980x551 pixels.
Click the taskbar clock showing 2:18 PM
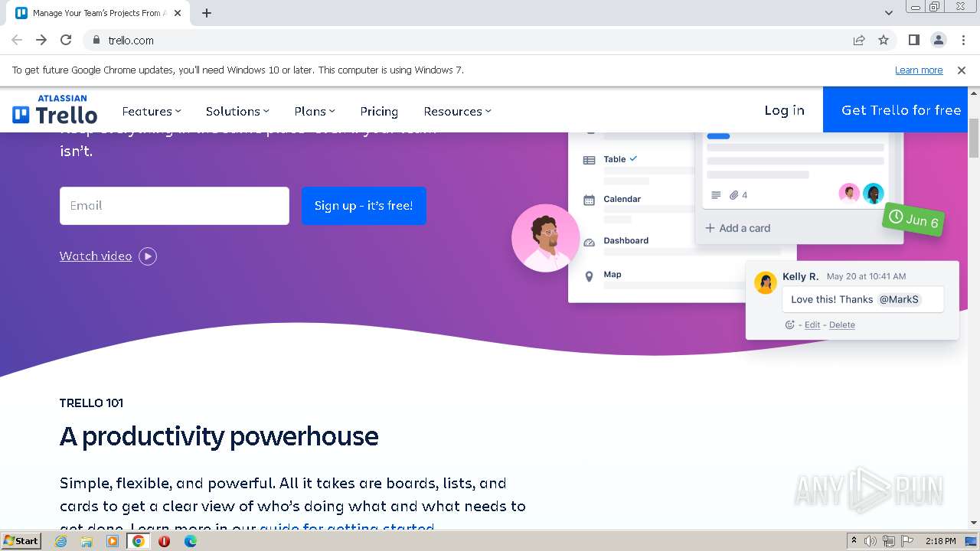[940, 541]
